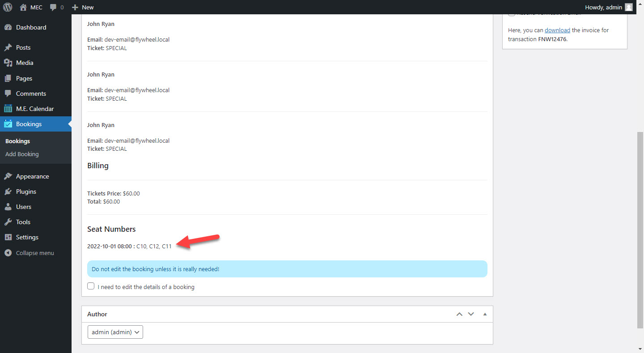Go to the Plugins section
The width and height of the screenshot is (644, 353).
(x=26, y=191)
